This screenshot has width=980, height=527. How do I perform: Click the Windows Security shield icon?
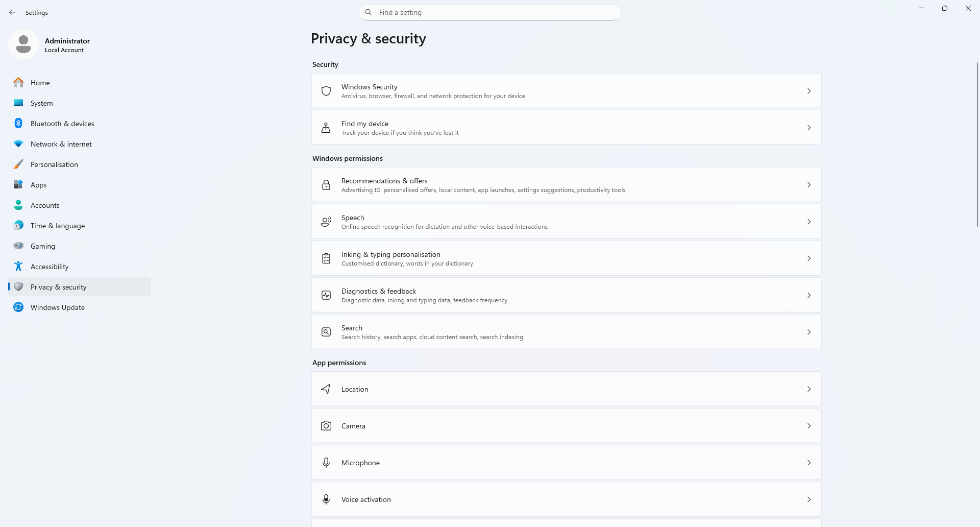coord(326,91)
